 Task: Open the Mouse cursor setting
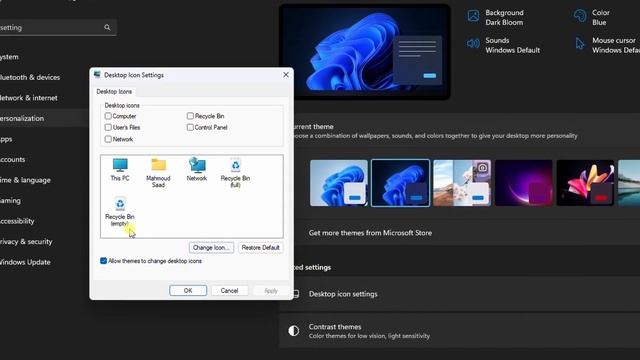607,45
